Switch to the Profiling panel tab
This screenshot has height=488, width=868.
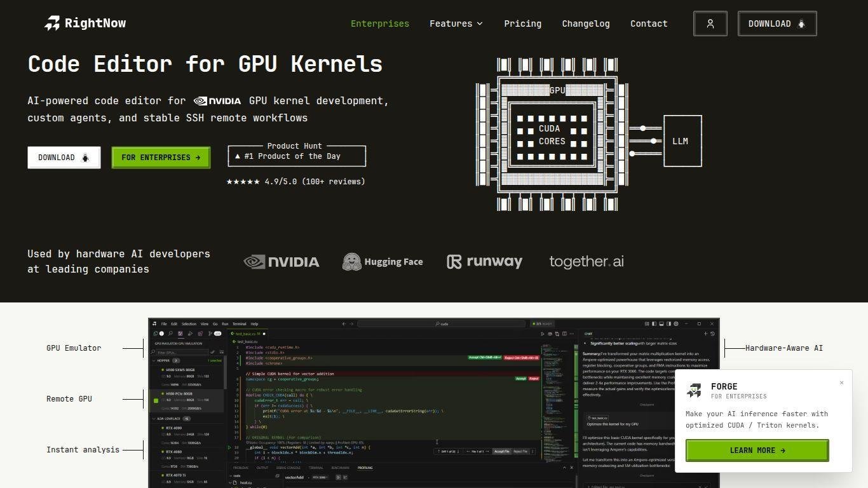click(365, 468)
